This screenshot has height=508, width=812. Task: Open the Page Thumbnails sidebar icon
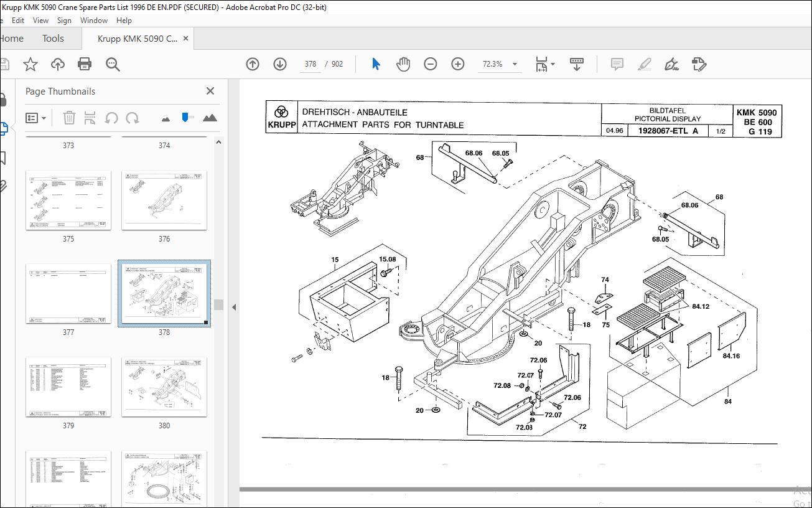(x=3, y=128)
